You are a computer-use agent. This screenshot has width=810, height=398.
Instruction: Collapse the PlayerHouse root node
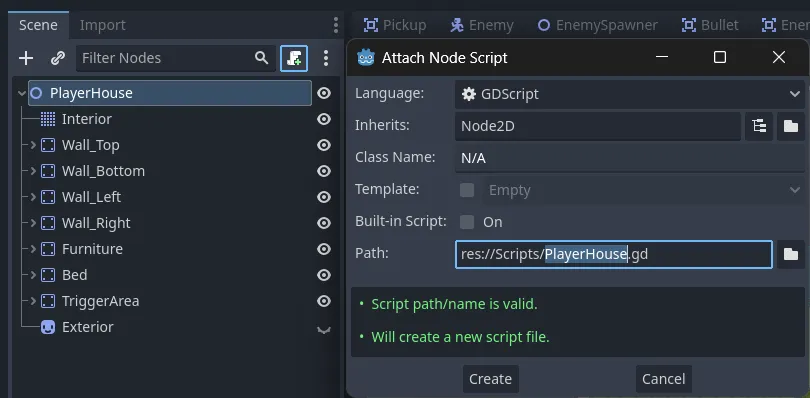(22, 94)
